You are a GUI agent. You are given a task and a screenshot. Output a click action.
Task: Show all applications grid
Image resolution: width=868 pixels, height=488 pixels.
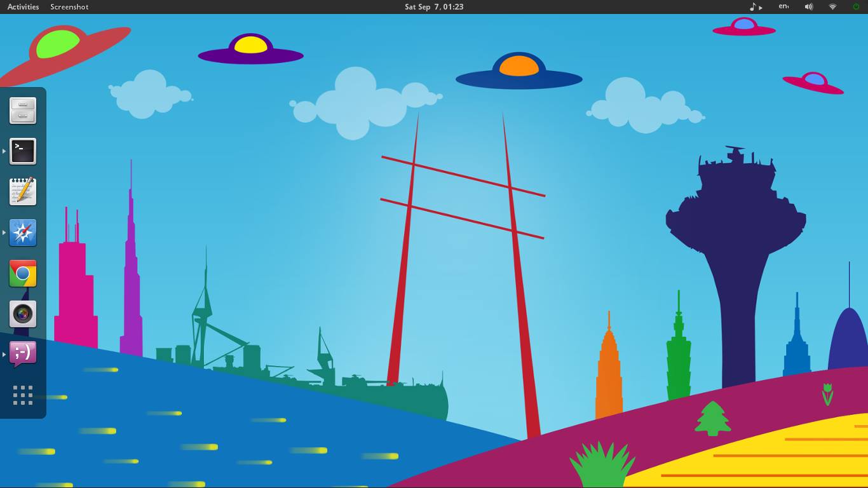click(x=23, y=395)
